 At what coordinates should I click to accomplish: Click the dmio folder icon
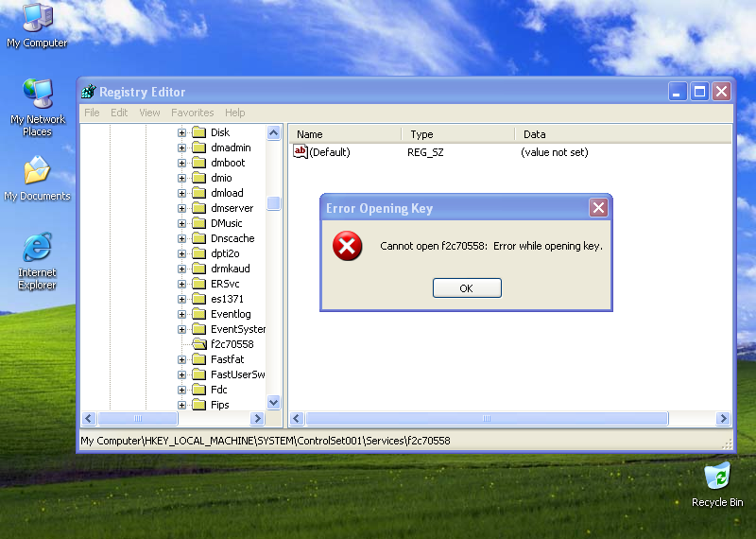click(x=198, y=178)
